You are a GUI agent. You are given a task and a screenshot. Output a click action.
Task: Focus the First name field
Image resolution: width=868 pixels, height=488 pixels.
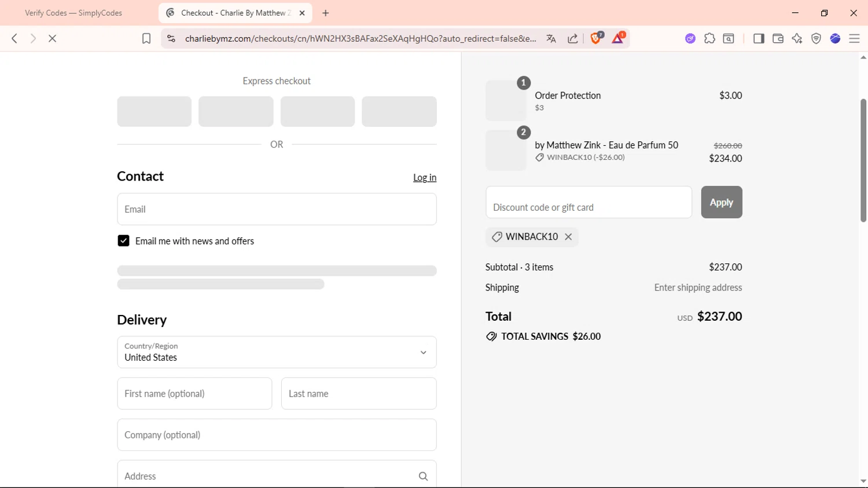click(194, 394)
